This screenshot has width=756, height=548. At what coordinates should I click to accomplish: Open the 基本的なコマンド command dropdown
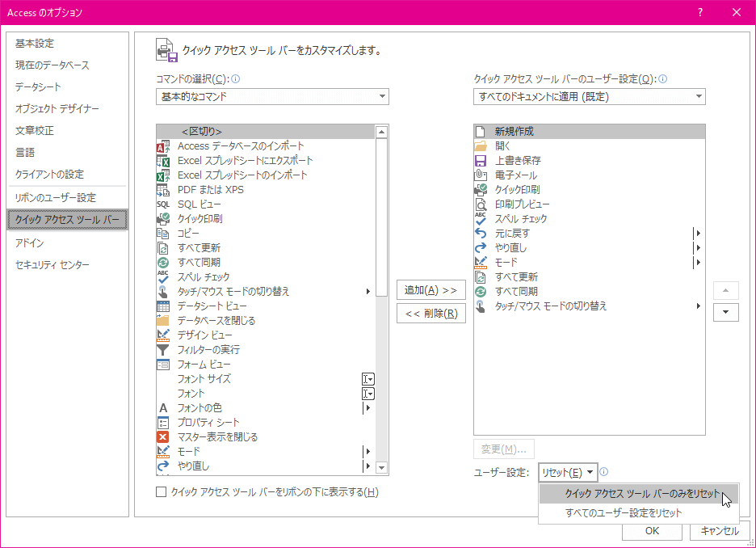(272, 96)
